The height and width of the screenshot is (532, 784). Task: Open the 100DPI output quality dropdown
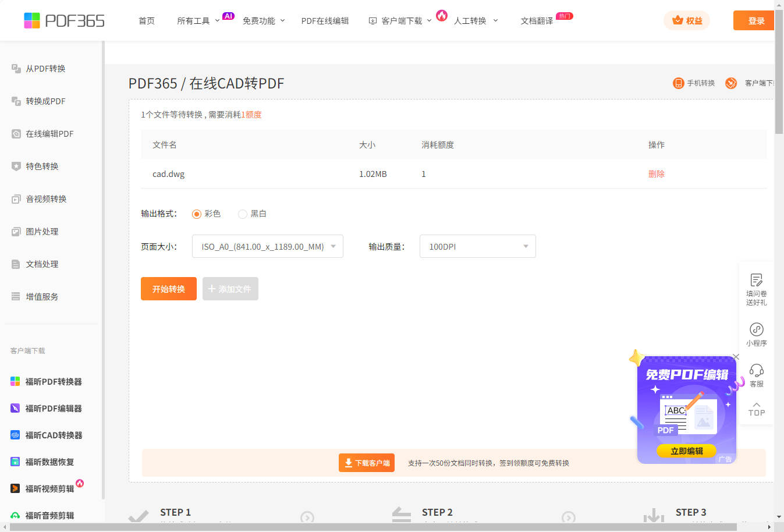coord(477,247)
